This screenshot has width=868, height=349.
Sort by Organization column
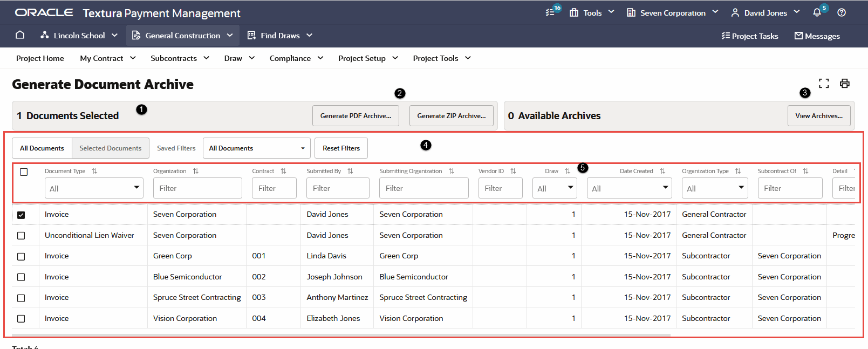pyautogui.click(x=196, y=171)
